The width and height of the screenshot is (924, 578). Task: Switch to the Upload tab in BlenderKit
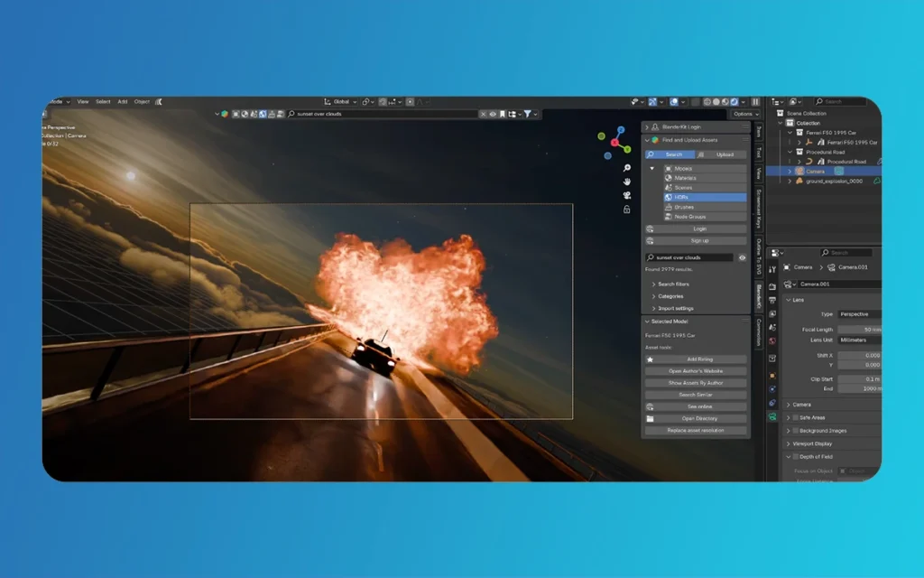[x=721, y=154]
